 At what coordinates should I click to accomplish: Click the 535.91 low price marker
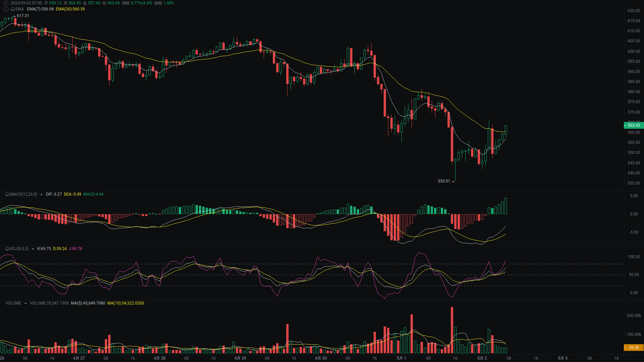444,181
